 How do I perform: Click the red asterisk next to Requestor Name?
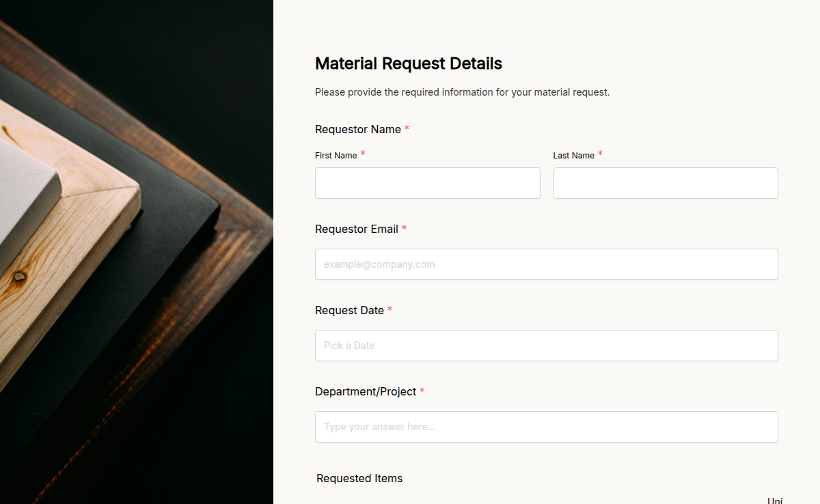point(407,128)
